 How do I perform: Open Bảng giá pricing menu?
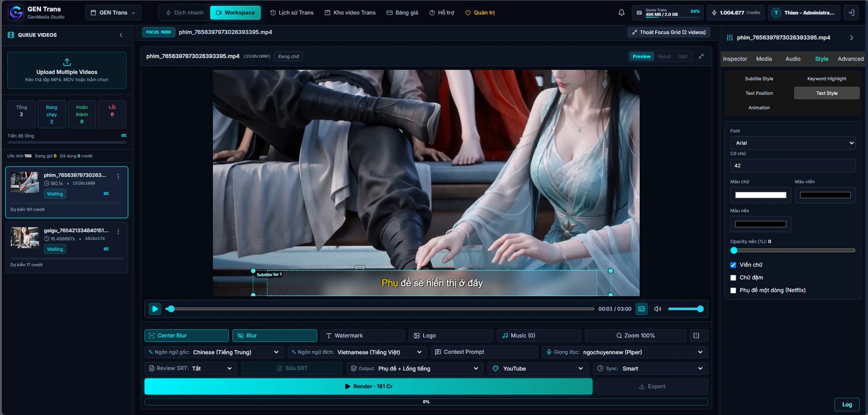click(x=402, y=13)
